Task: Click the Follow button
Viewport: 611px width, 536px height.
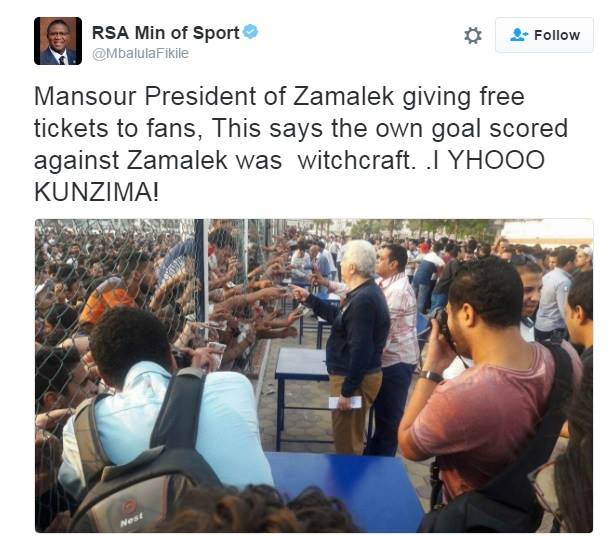Action: coord(544,35)
